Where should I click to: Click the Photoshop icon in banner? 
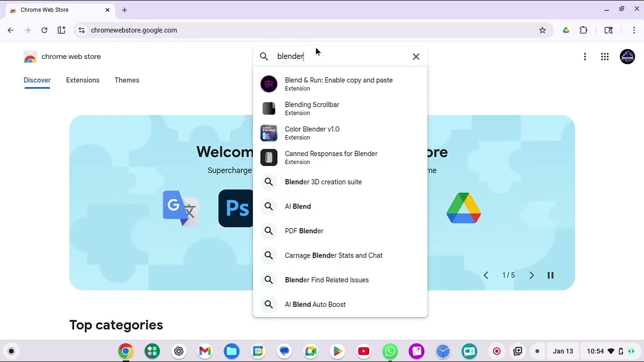[x=236, y=208]
